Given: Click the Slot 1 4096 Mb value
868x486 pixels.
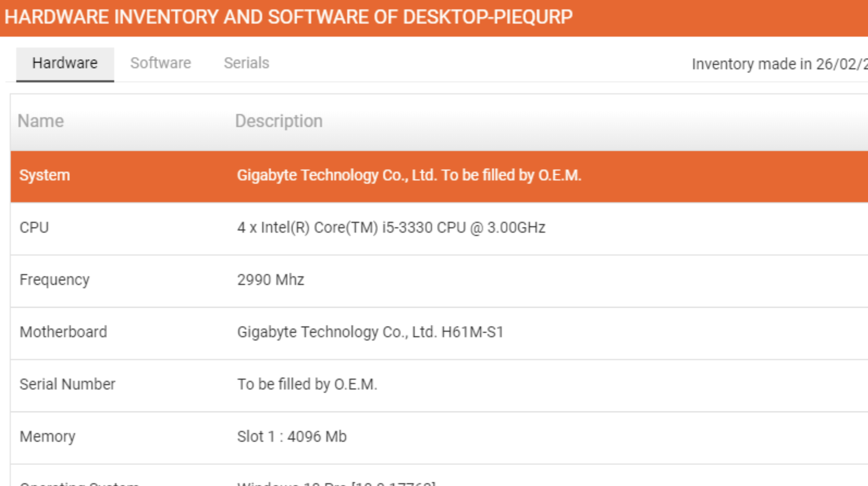Looking at the screenshot, I should coord(292,436).
